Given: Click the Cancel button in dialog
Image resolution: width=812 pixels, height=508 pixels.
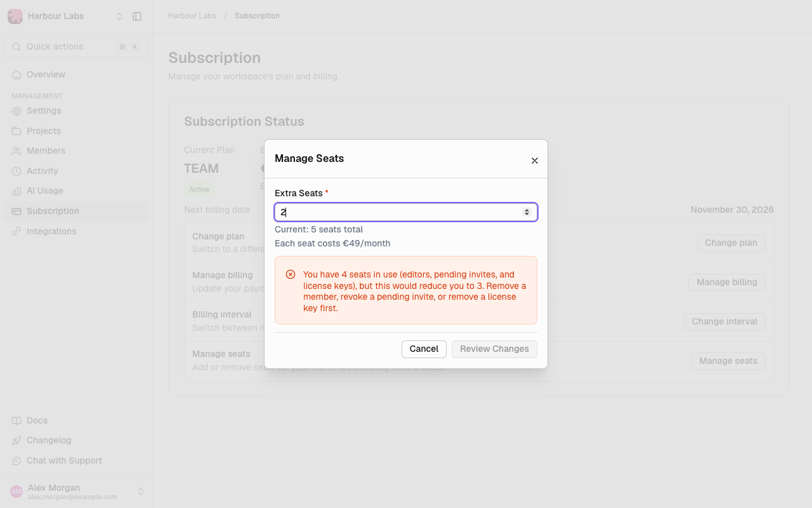Looking at the screenshot, I should 424,349.
